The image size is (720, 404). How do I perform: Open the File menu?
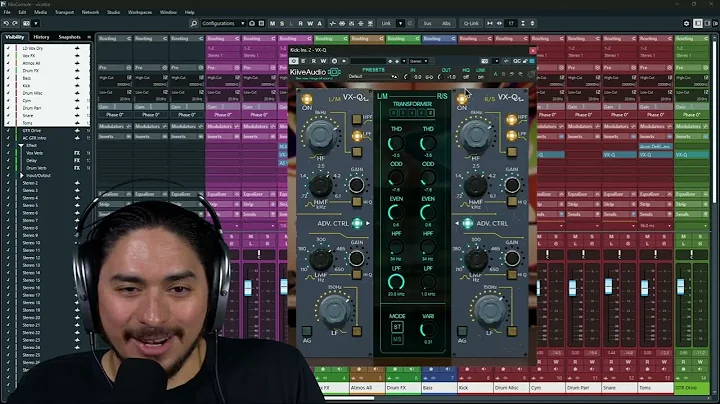[7, 12]
